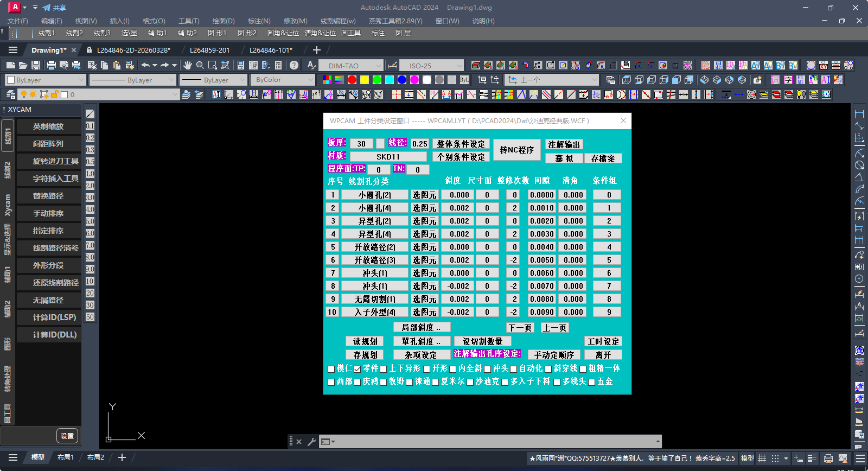Open the DIM-TAO text style dropdown
Screen dimensions: 868x471
[350, 65]
